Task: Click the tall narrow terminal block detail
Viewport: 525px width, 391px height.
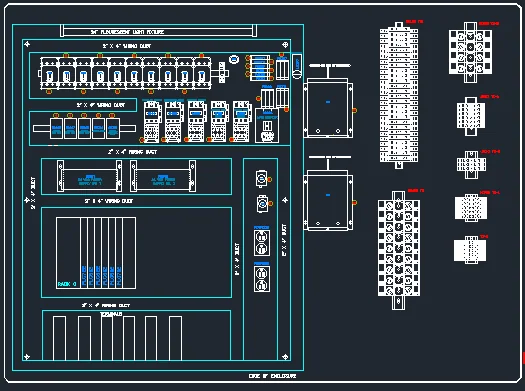Action: coord(399,95)
